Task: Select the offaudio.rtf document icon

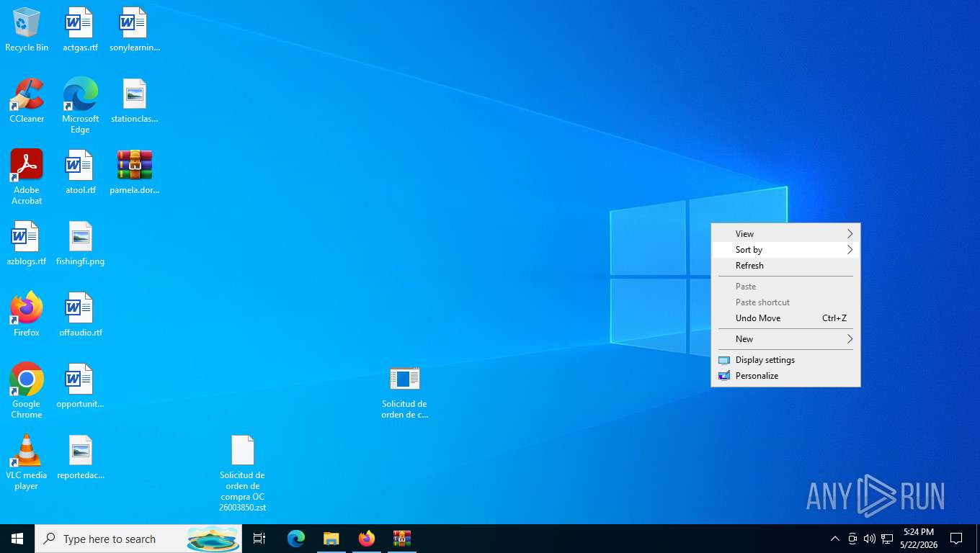Action: coord(80,315)
